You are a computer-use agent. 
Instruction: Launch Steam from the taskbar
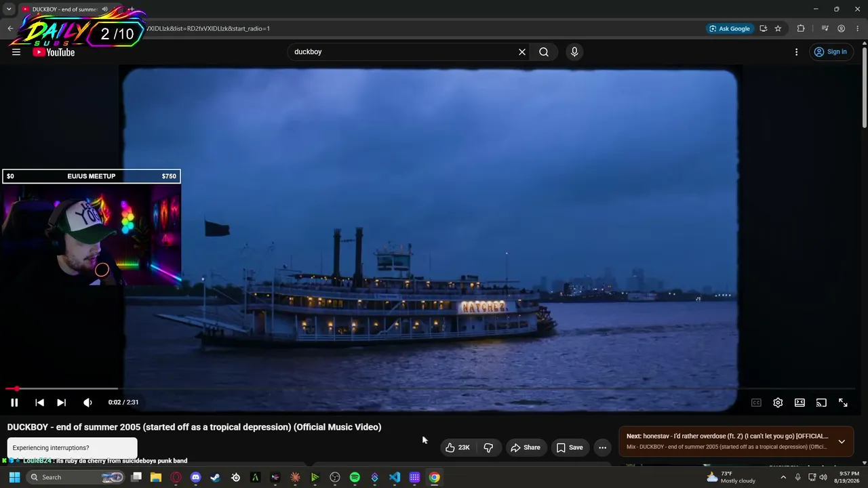[216, 477]
